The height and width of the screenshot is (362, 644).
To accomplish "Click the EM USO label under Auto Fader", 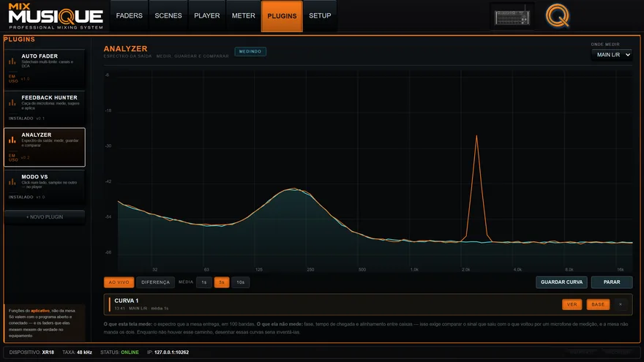I will [x=13, y=79].
